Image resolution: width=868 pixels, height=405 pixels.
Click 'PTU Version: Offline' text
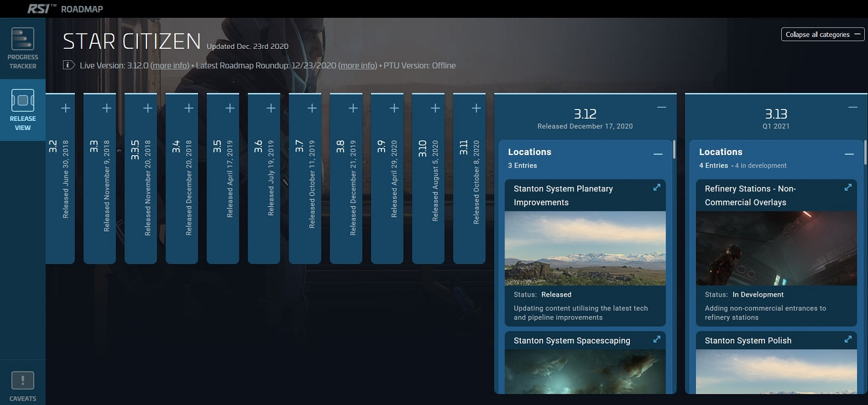pyautogui.click(x=419, y=66)
